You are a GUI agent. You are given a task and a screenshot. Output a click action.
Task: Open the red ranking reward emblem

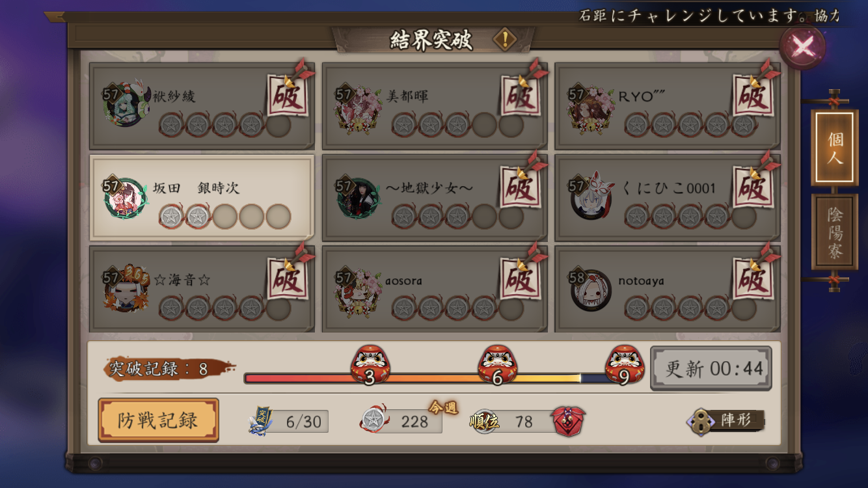coord(569,421)
